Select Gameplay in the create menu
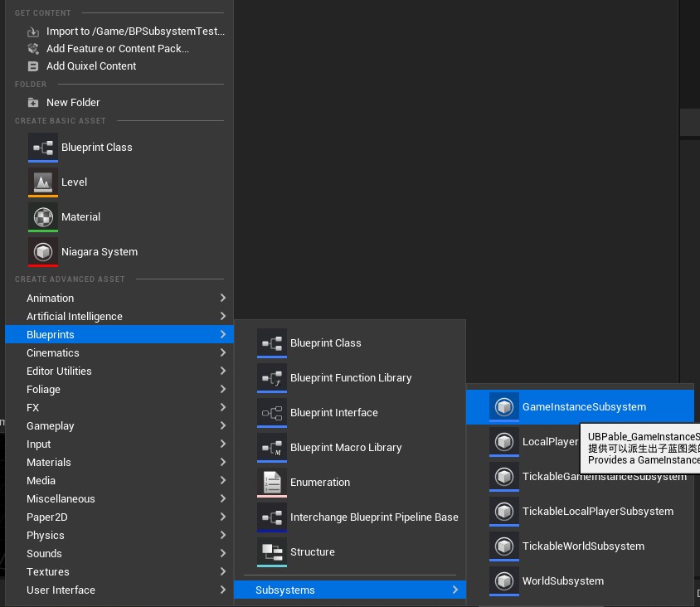Screen dimensions: 700x607 coord(52,425)
